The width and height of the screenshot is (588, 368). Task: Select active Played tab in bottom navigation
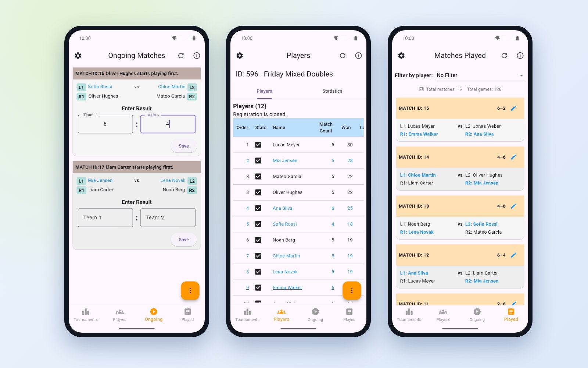click(x=511, y=315)
